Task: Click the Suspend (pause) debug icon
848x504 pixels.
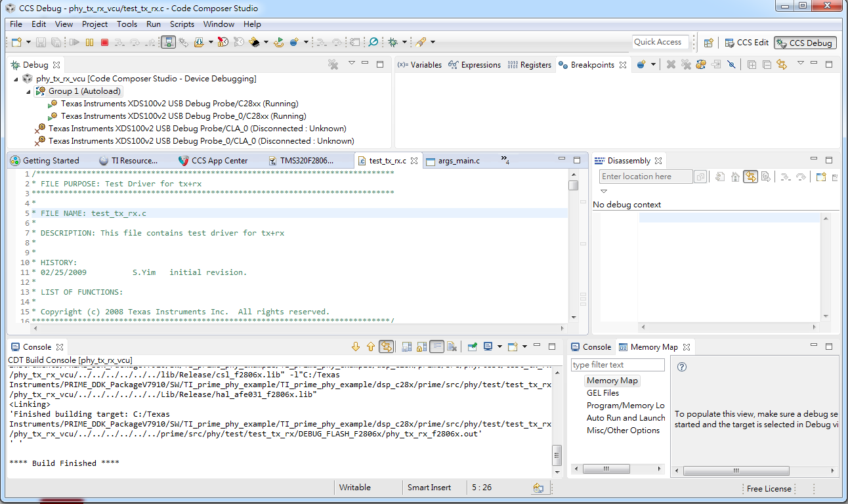Action: coord(88,41)
